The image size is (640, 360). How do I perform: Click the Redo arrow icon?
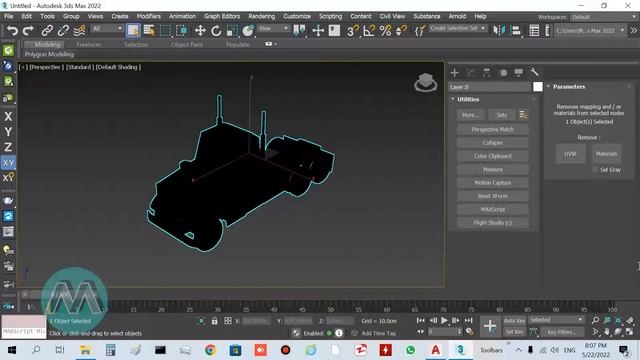tap(28, 31)
